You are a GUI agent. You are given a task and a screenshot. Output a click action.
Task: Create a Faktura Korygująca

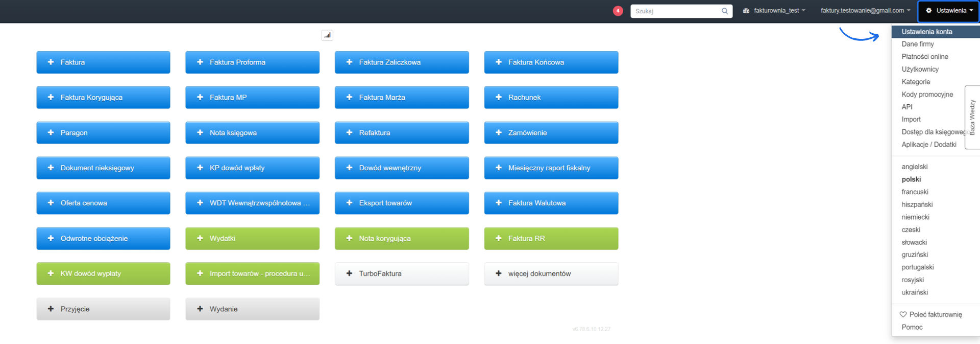[103, 97]
